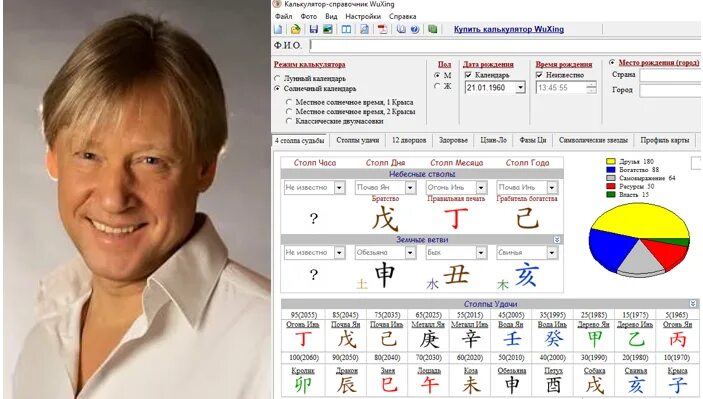Open the Фото menu

[308, 16]
